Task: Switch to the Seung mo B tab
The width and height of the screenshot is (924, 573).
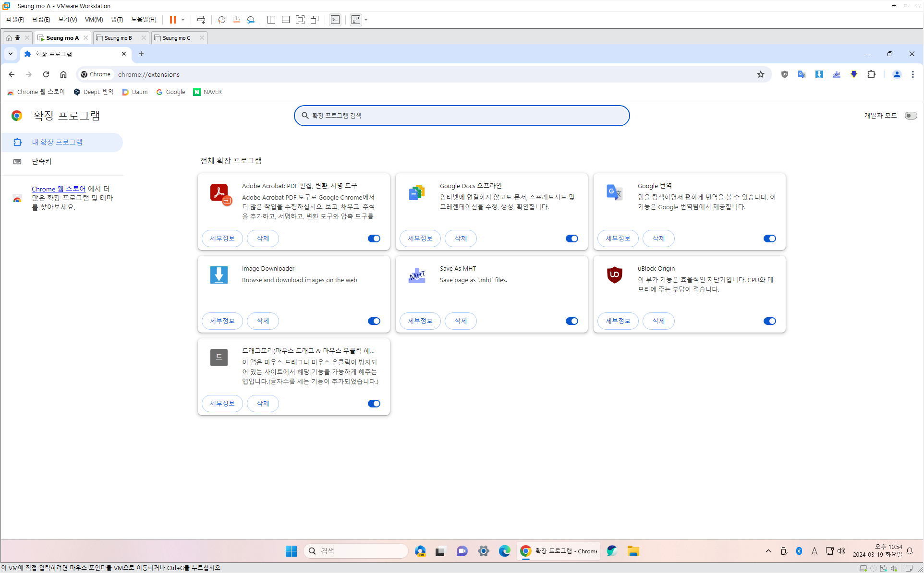Action: [118, 38]
